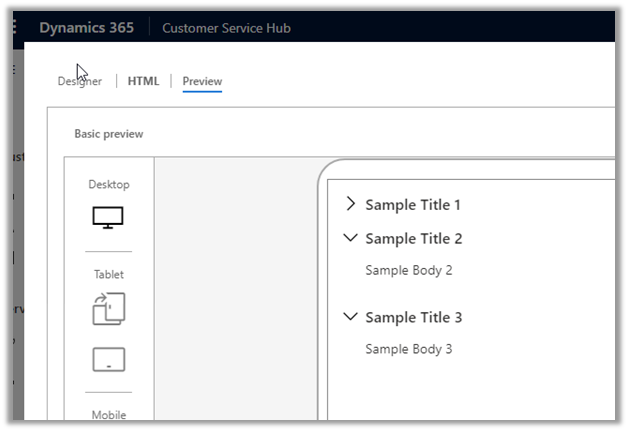The width and height of the screenshot is (628, 431).
Task: Click the Dynamics 365 brand link
Action: [86, 27]
